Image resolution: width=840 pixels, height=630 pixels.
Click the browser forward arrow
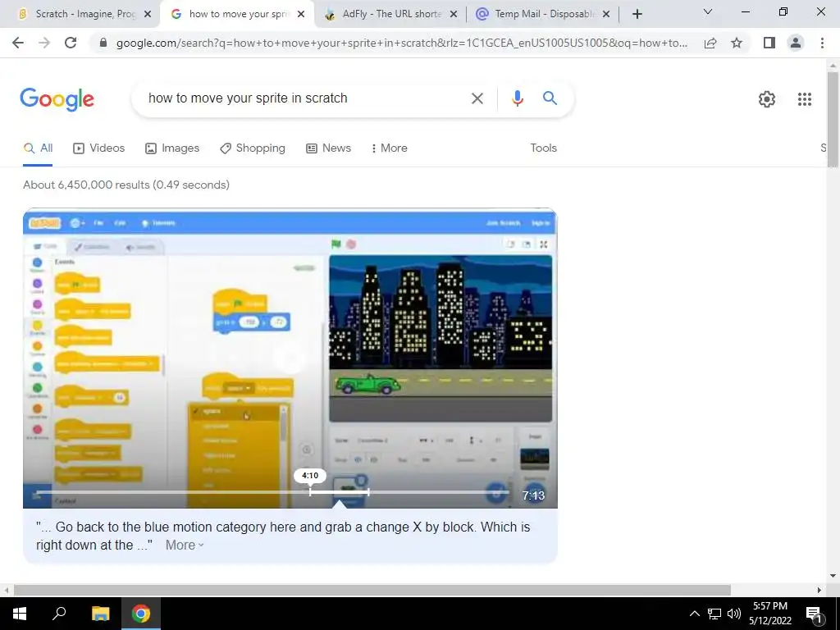pyautogui.click(x=44, y=43)
